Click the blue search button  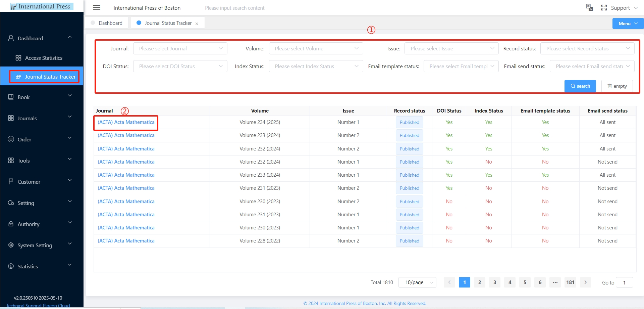580,86
